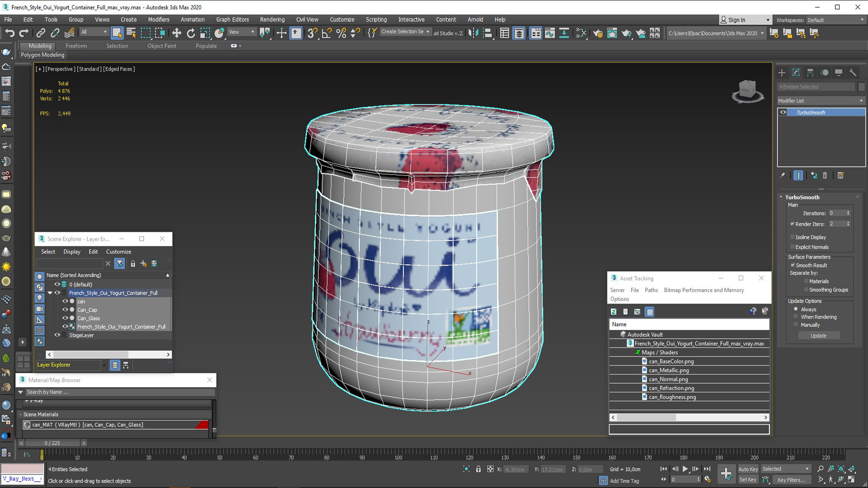Viewport: 868px width, 488px height.
Task: Choose the Select and Move tool
Action: pyautogui.click(x=176, y=33)
